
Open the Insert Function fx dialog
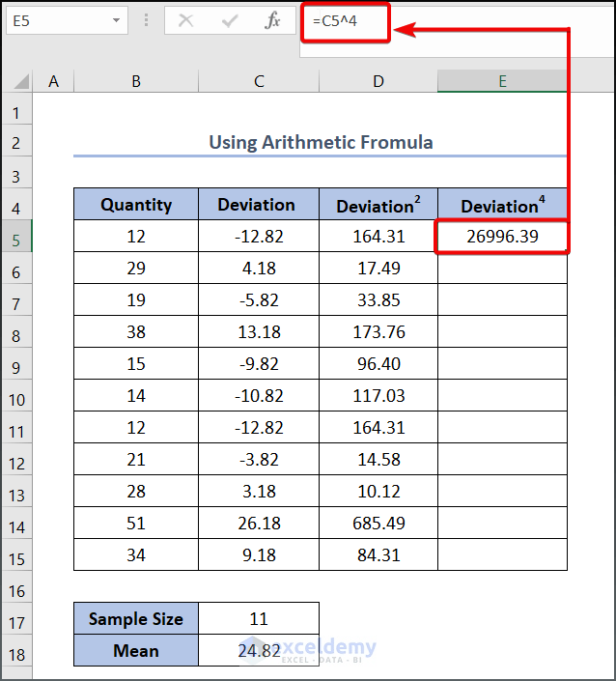272,20
